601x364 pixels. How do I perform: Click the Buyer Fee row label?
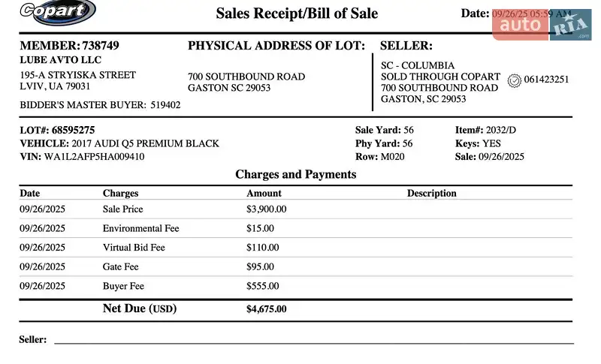tap(123, 286)
